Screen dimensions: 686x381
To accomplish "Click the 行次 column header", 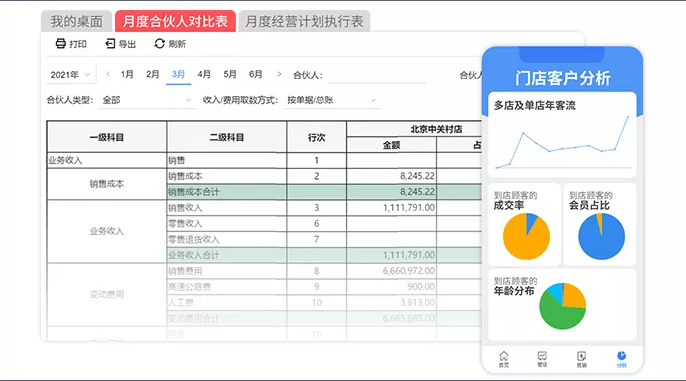I will pos(316,137).
